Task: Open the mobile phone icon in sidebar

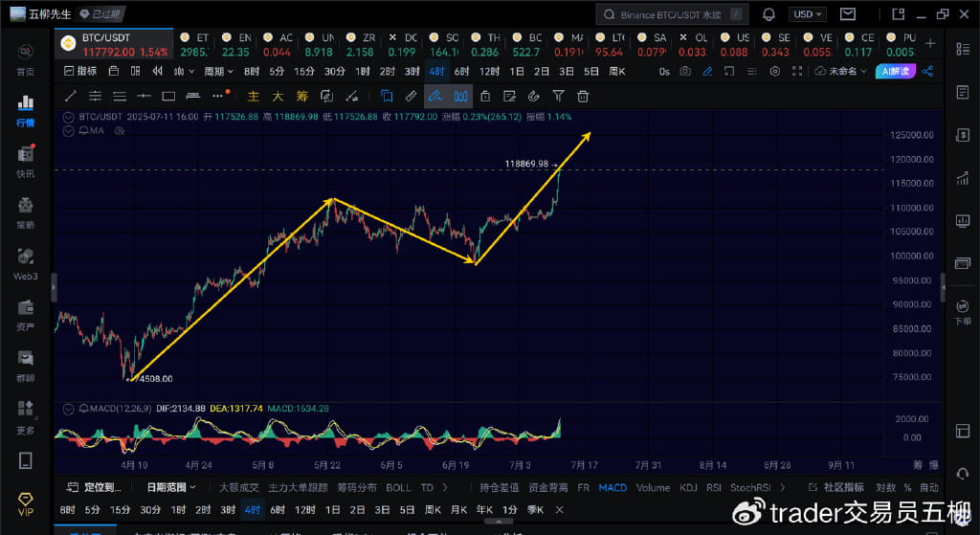Action: point(26,460)
